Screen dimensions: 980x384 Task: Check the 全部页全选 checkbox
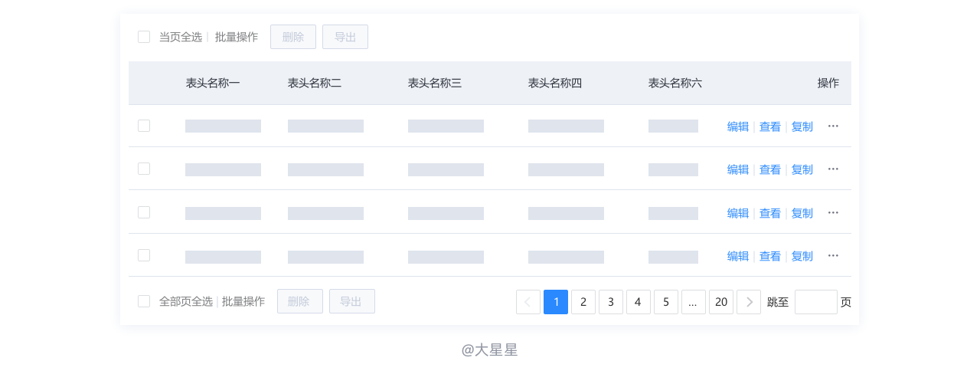[144, 301]
